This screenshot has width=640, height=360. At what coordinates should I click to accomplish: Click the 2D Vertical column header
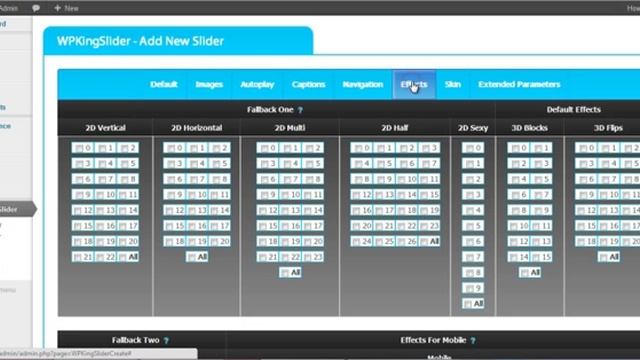pyautogui.click(x=105, y=128)
